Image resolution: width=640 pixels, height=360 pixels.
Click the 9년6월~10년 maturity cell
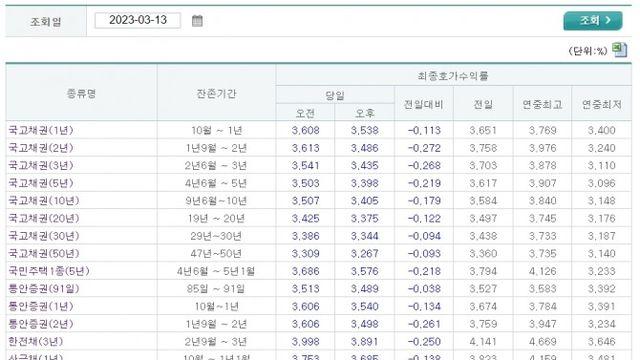point(216,200)
